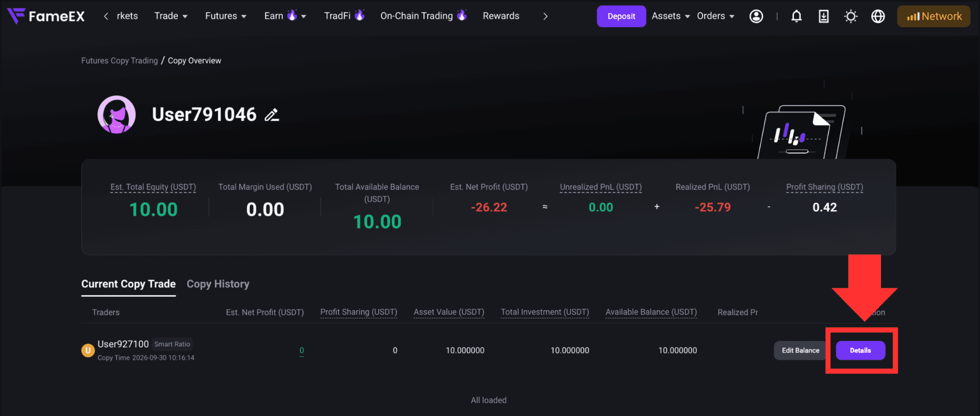Go to the Futures Copy Trading breadcrumb
The height and width of the screenshot is (416, 980).
pos(120,61)
